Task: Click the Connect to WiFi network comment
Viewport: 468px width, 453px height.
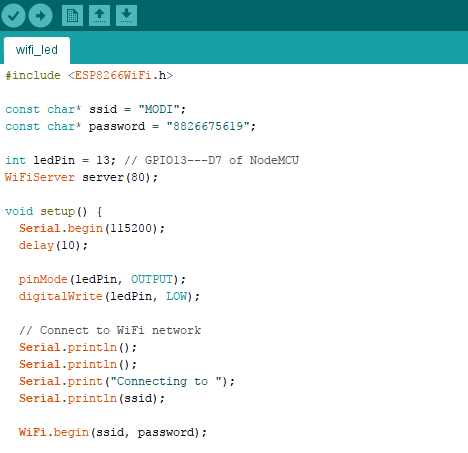Action: (x=110, y=330)
